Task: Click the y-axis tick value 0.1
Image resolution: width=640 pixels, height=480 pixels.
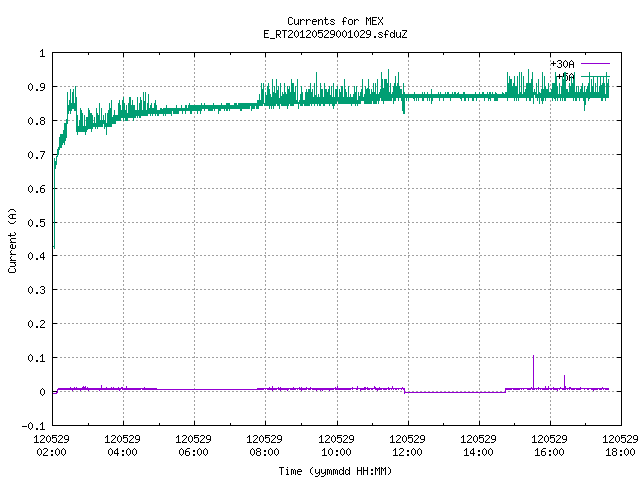Action: 36,358
